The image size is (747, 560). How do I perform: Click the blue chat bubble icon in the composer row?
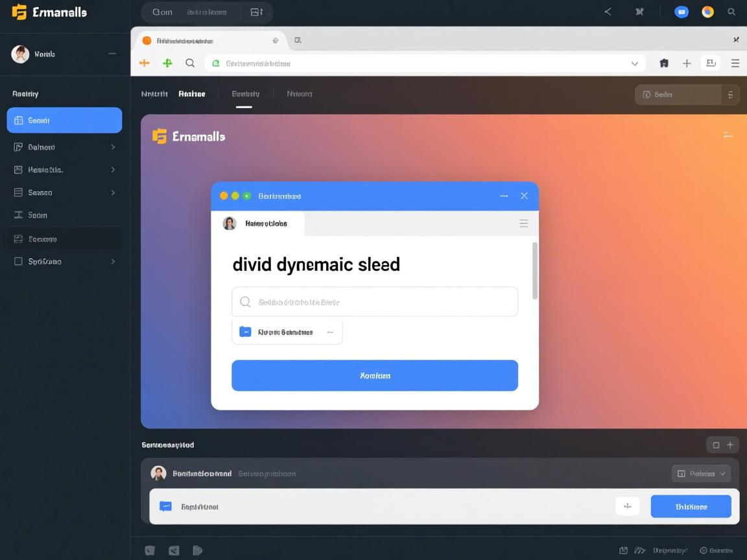pos(166,506)
